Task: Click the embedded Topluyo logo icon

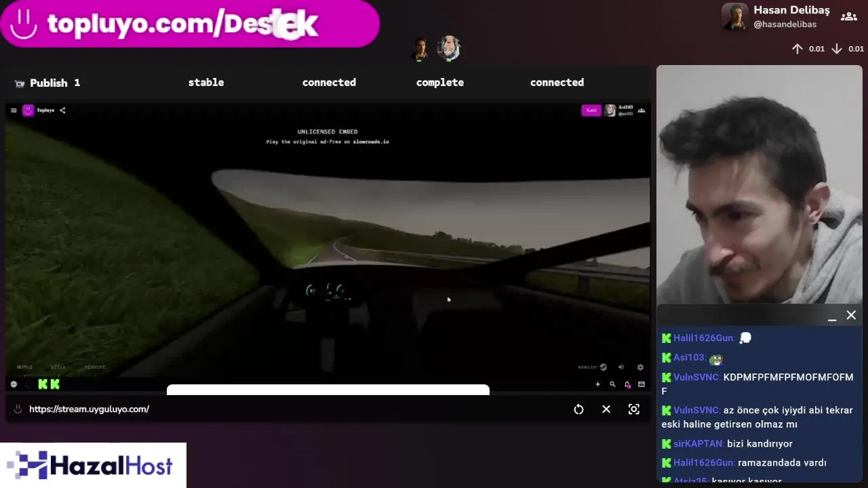Action: click(x=28, y=110)
